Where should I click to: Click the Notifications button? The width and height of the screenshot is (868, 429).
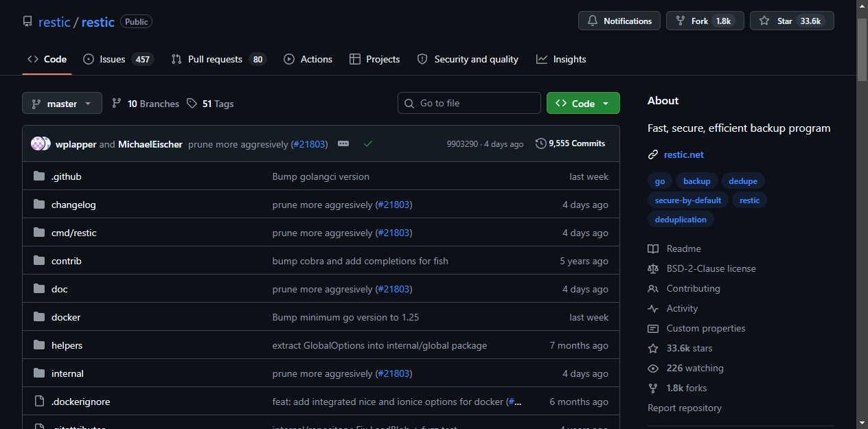(619, 21)
